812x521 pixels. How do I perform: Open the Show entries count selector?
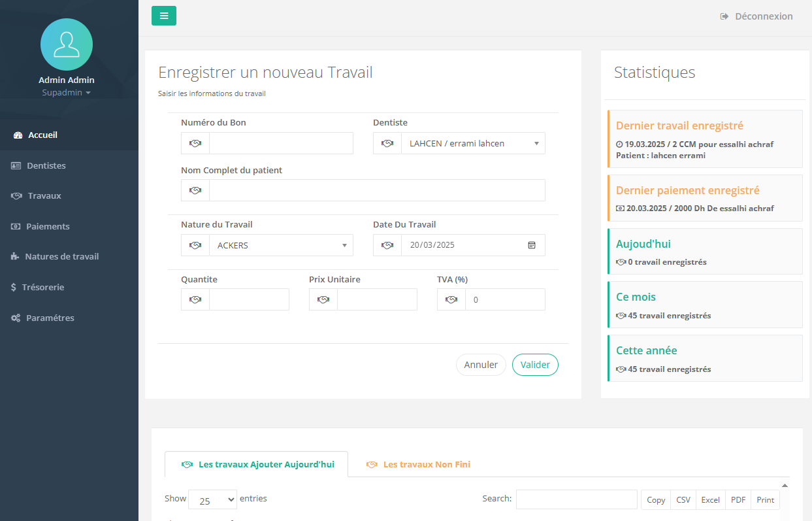pos(212,500)
